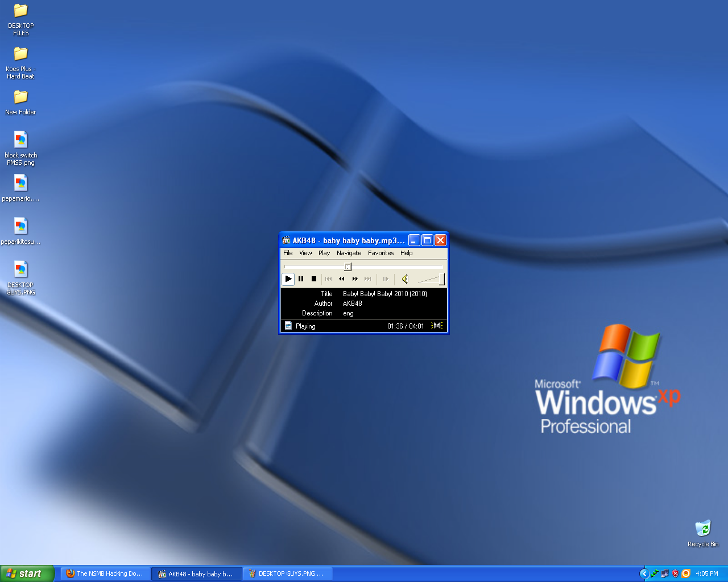The height and width of the screenshot is (582, 728).
Task: Select the DESKTOP FILES folder icon
Action: [21, 11]
